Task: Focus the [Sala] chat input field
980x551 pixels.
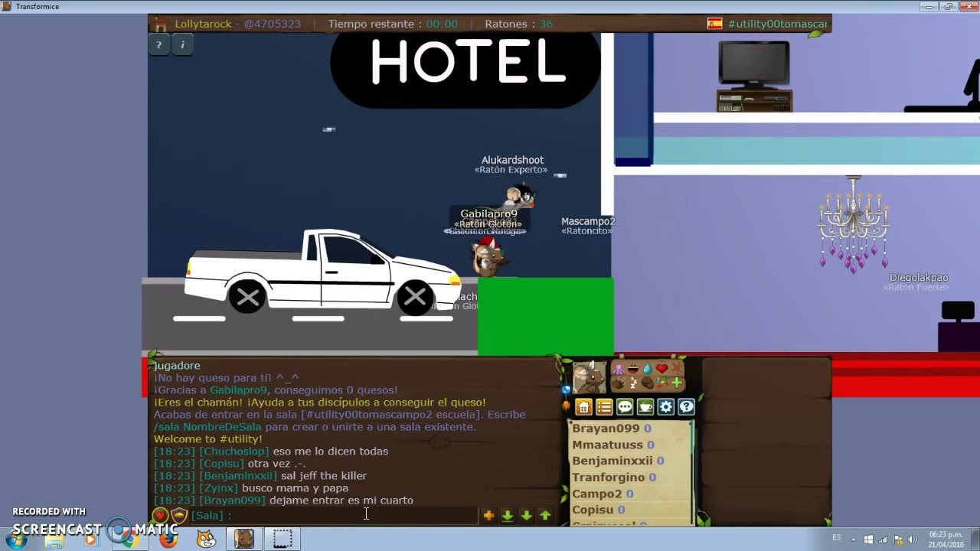Action: [333, 516]
